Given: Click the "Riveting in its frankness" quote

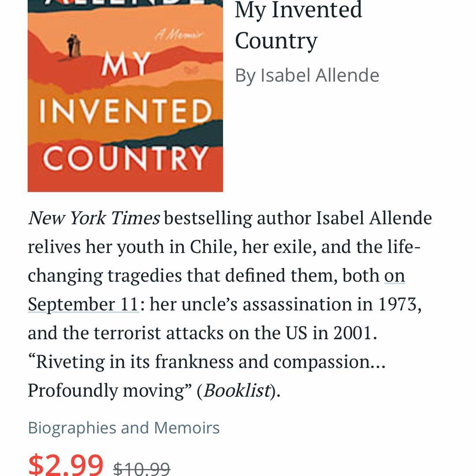Looking at the screenshot, I should pyautogui.click(x=132, y=362).
